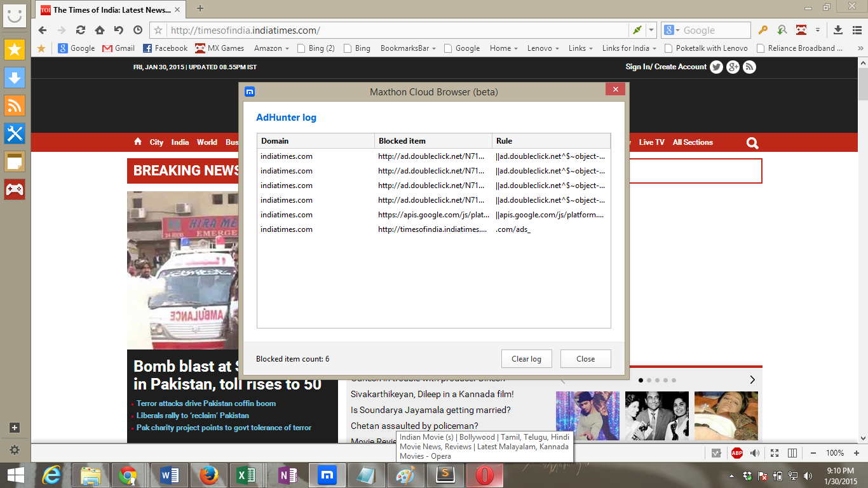This screenshot has width=868, height=488.
Task: Open the Facebook bookmark
Action: click(x=165, y=48)
